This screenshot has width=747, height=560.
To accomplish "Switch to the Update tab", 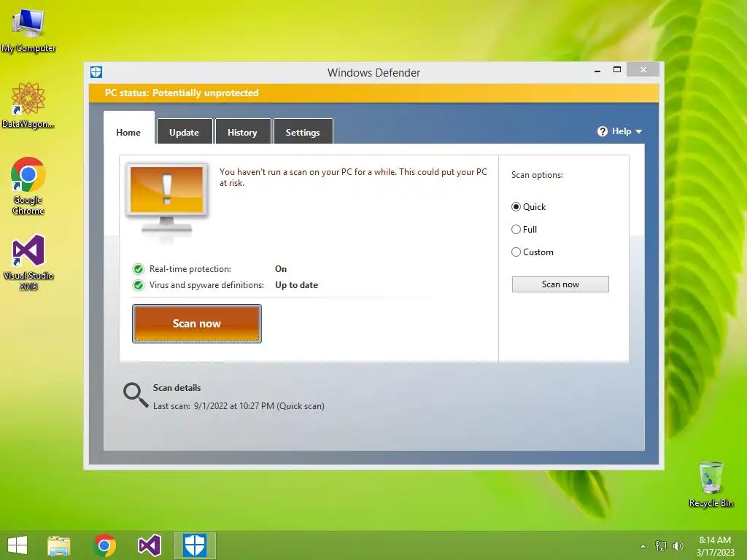I will (185, 133).
